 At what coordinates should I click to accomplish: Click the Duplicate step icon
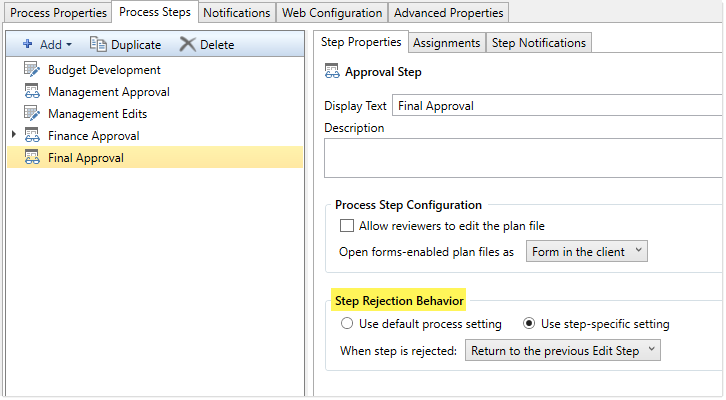pos(98,45)
